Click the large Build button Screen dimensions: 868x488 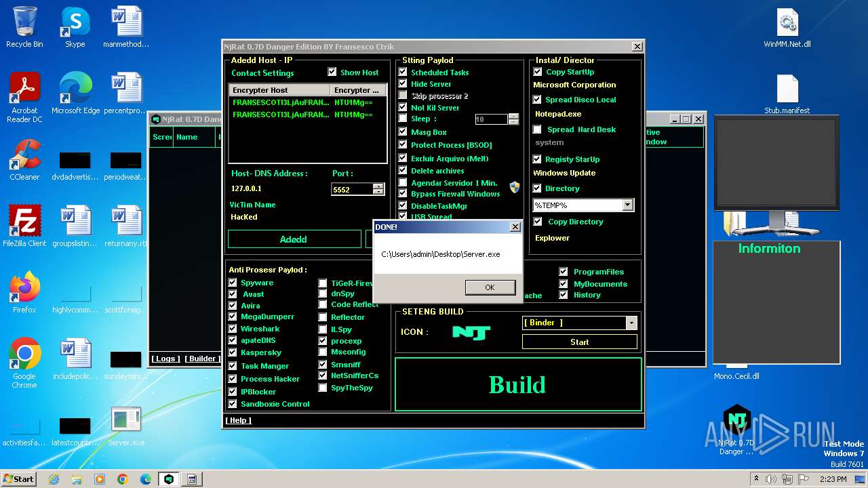(x=518, y=384)
